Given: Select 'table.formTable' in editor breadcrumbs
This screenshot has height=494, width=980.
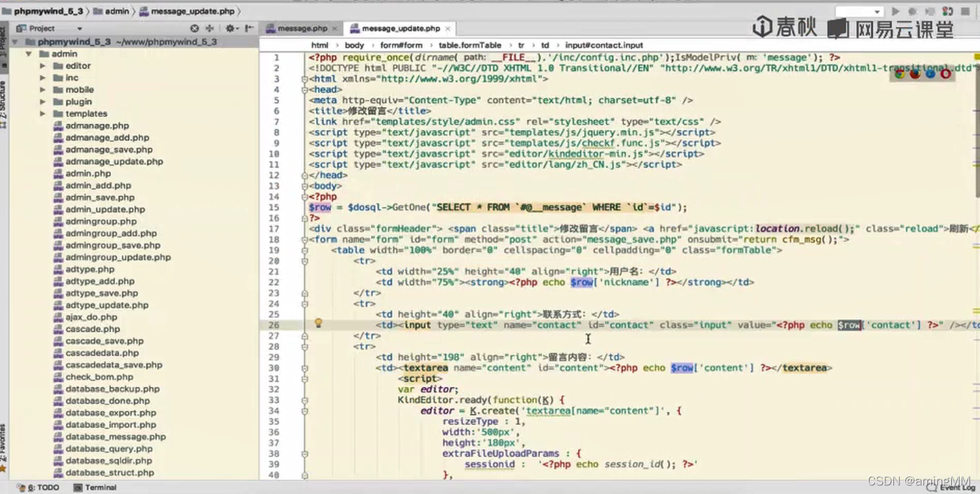Looking at the screenshot, I should click(x=470, y=45).
